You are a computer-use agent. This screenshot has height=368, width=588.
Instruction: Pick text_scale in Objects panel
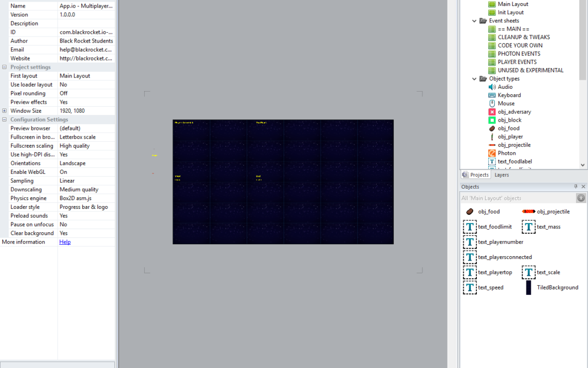click(541, 272)
